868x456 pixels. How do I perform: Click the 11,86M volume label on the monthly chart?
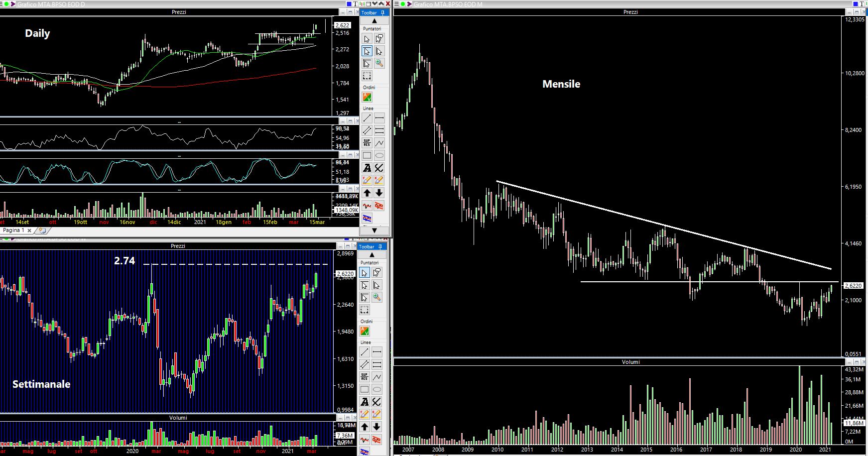(x=854, y=423)
